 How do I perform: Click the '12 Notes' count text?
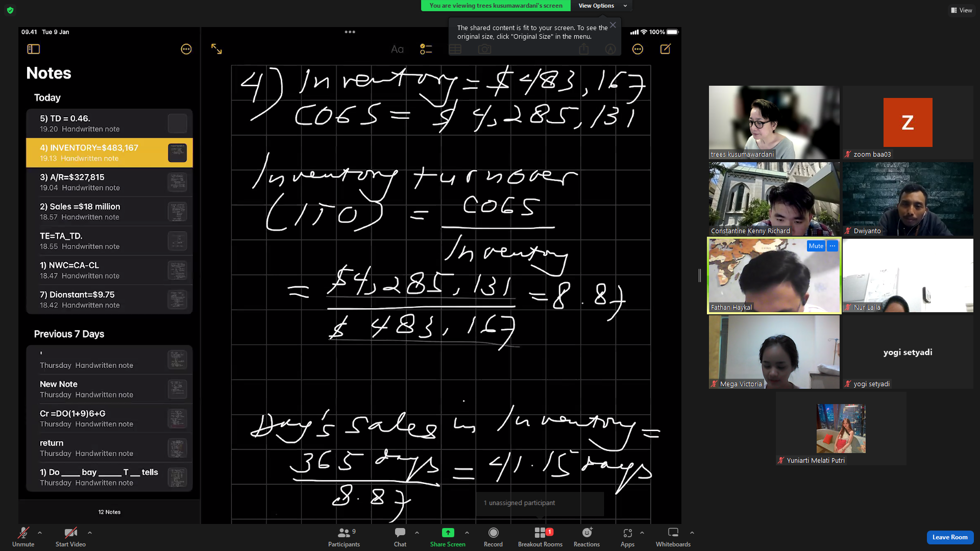[x=109, y=512]
